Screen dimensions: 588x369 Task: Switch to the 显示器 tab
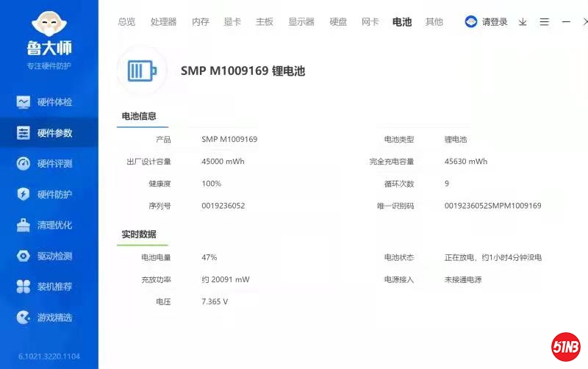tap(301, 22)
